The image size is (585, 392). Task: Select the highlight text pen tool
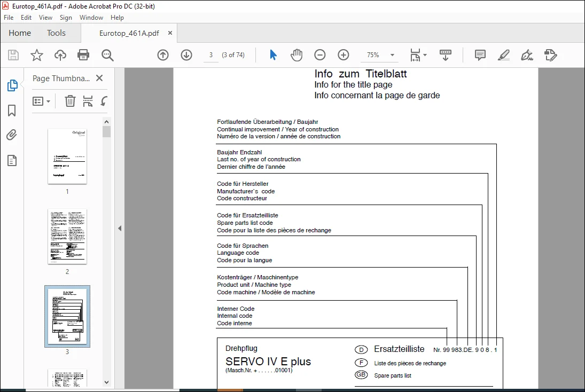click(x=504, y=55)
